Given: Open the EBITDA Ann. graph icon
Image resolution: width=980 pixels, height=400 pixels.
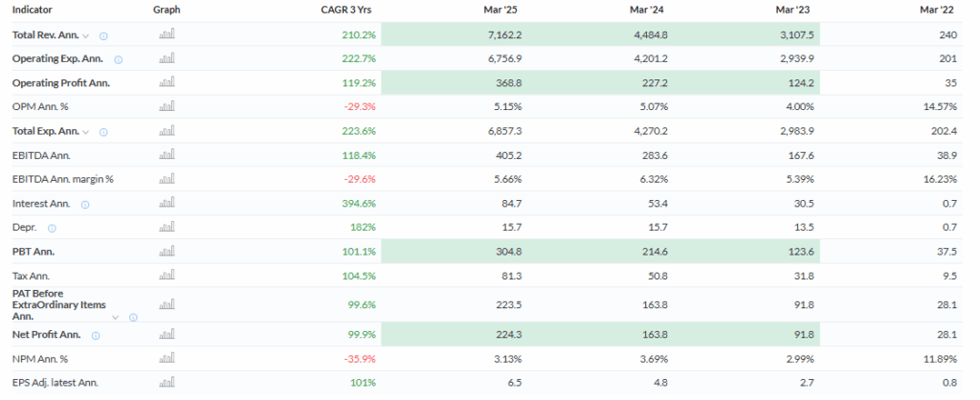Looking at the screenshot, I should [x=167, y=155].
